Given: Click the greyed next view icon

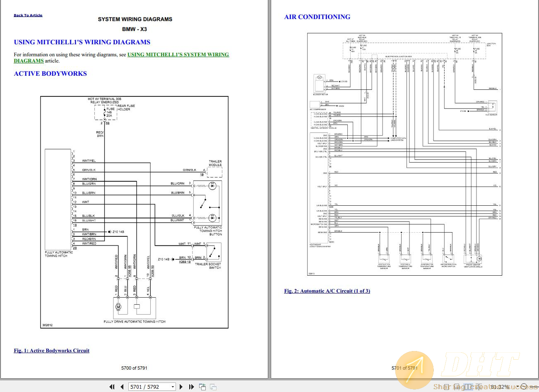Looking at the screenshot, I should pos(213,387).
